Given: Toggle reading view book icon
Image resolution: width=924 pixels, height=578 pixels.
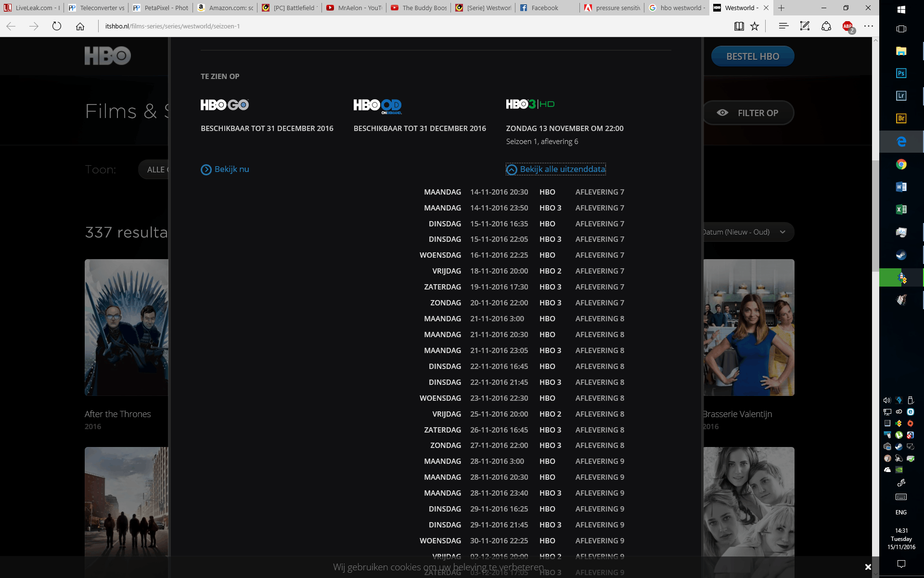Looking at the screenshot, I should tap(739, 26).
